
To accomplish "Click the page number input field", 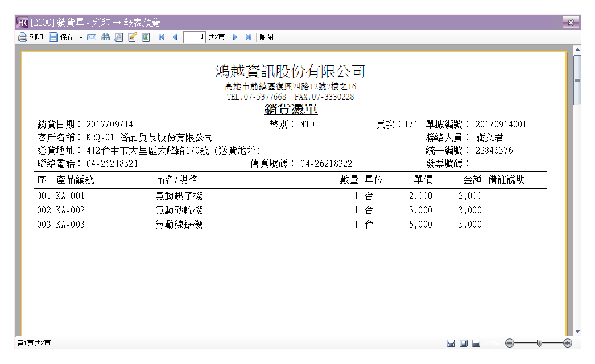I will point(195,37).
